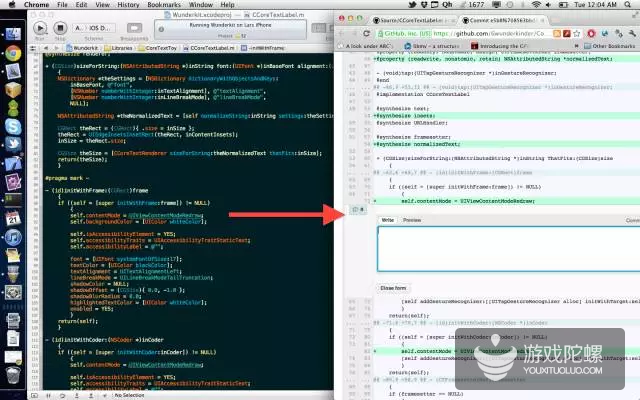This screenshot has width=640, height=400.
Task: Click the clock showing Tue 12:04 AM
Action: click(596, 4)
